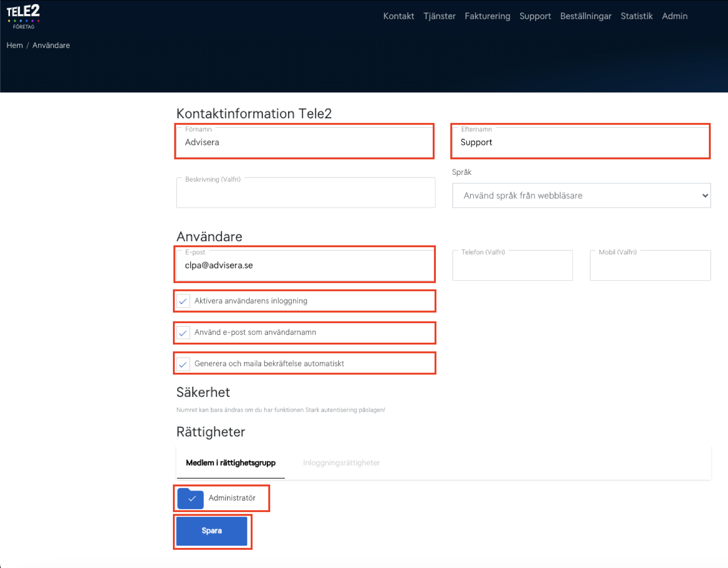Open the Statistik page
728x568 pixels.
pos(637,16)
